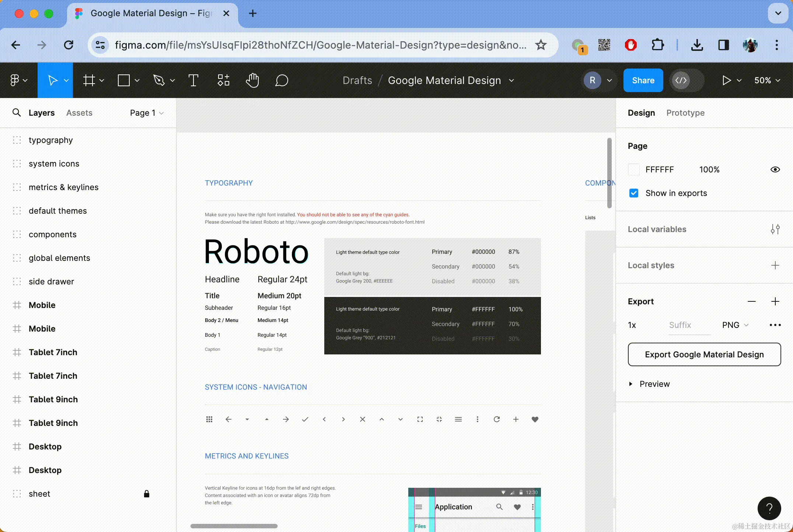
Task: Open shape tools dropdown arrow
Action: click(137, 80)
